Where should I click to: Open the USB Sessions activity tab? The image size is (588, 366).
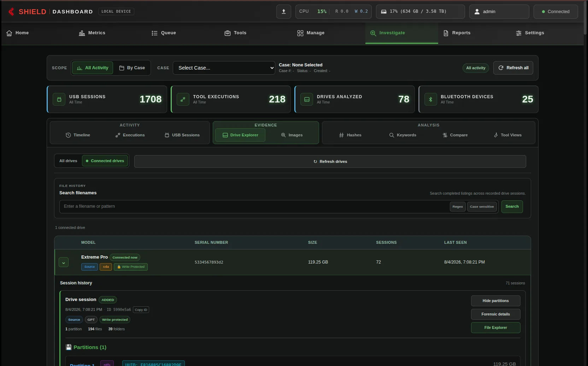182,135
